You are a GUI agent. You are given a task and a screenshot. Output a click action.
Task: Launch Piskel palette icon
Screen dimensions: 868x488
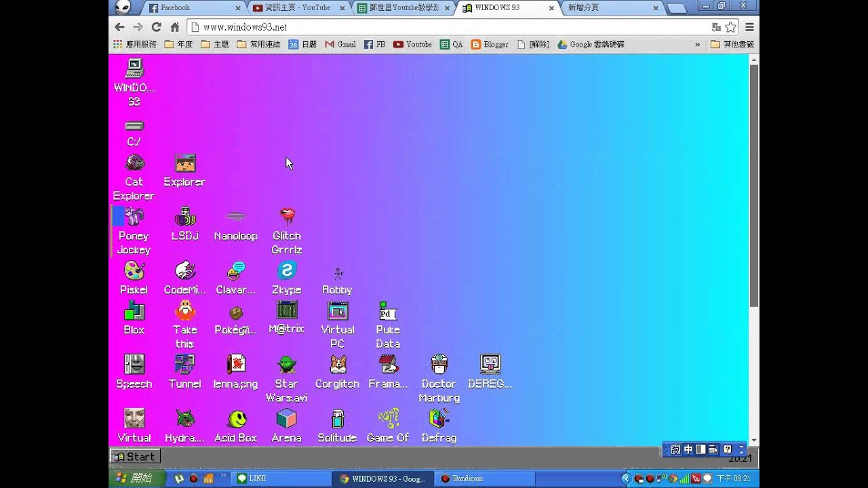point(134,271)
